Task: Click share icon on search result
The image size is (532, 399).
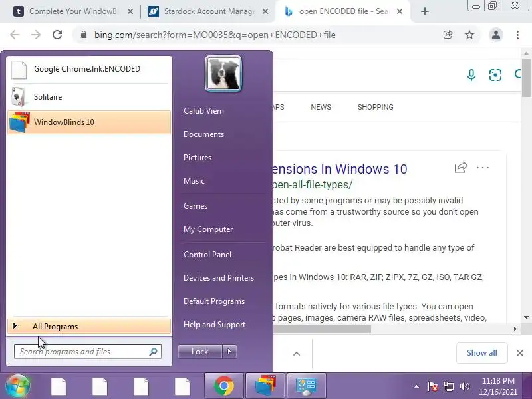Action: pyautogui.click(x=461, y=168)
